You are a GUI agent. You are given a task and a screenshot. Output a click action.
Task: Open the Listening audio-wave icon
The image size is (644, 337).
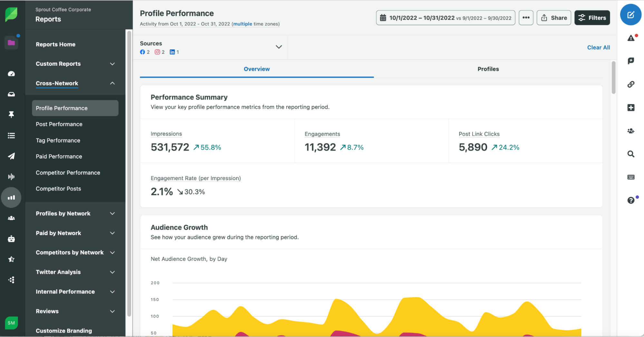[x=11, y=176]
